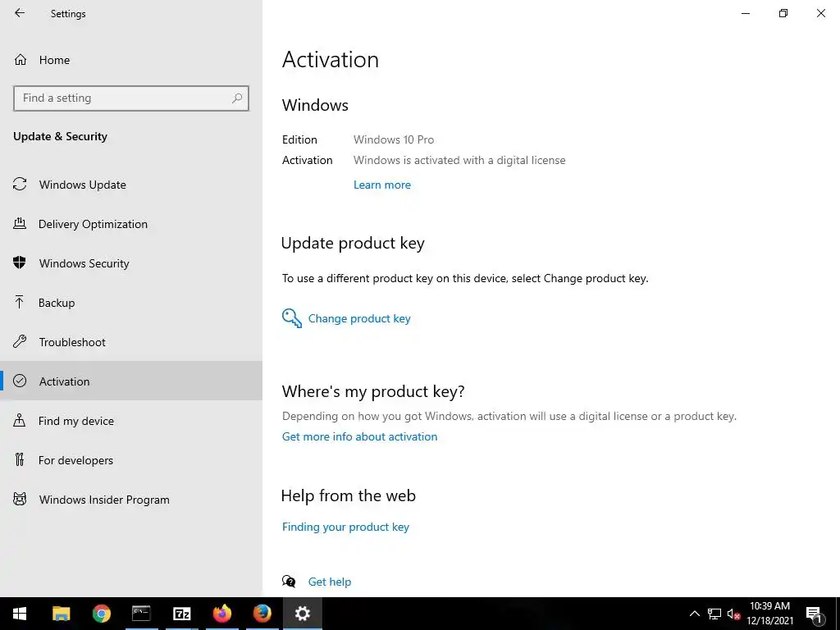
Task: Go back with the Settings back arrow
Action: point(20,13)
